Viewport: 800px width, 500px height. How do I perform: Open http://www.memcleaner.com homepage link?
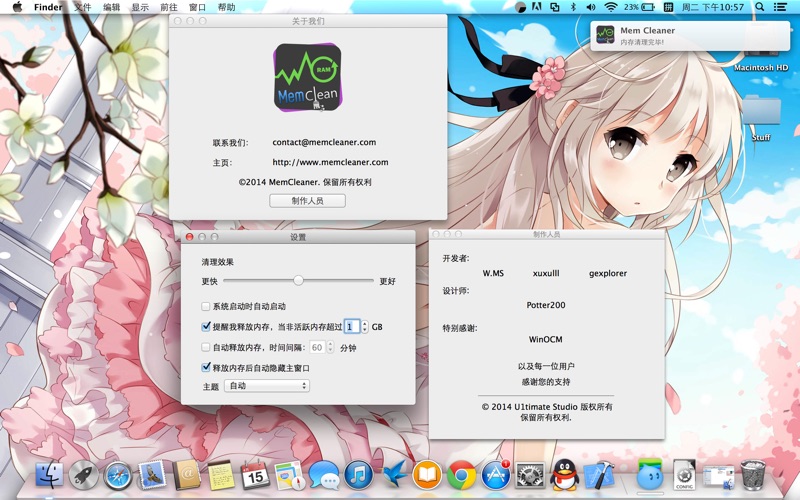(x=330, y=162)
